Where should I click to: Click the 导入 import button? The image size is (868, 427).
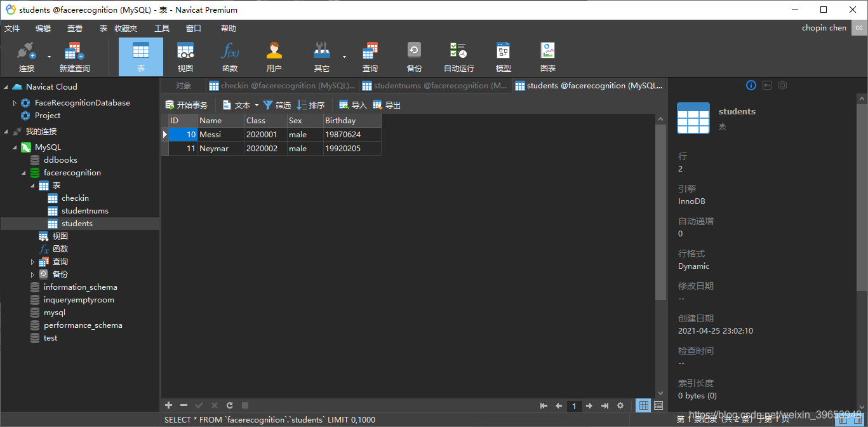pyautogui.click(x=353, y=105)
